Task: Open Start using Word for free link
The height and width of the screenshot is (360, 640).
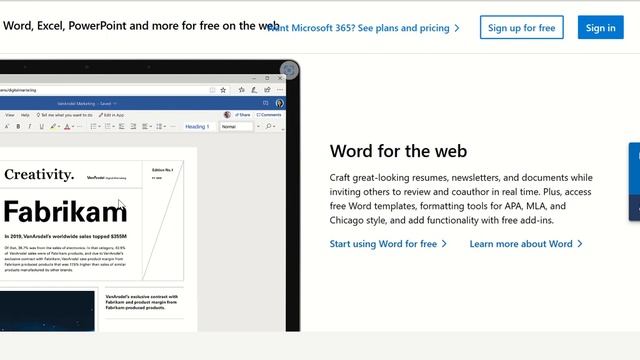Action: 388,244
